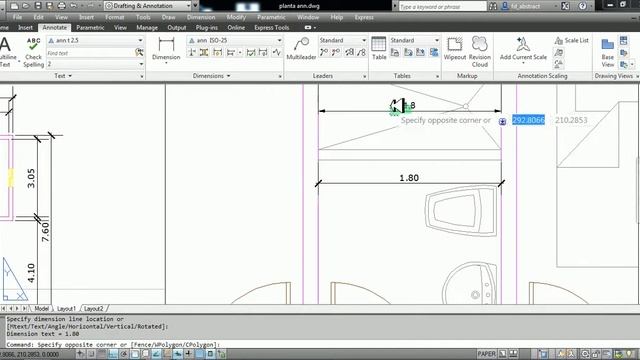The height and width of the screenshot is (360, 640).
Task: Toggle Infer Constraints in status bar
Action: pos(81,354)
